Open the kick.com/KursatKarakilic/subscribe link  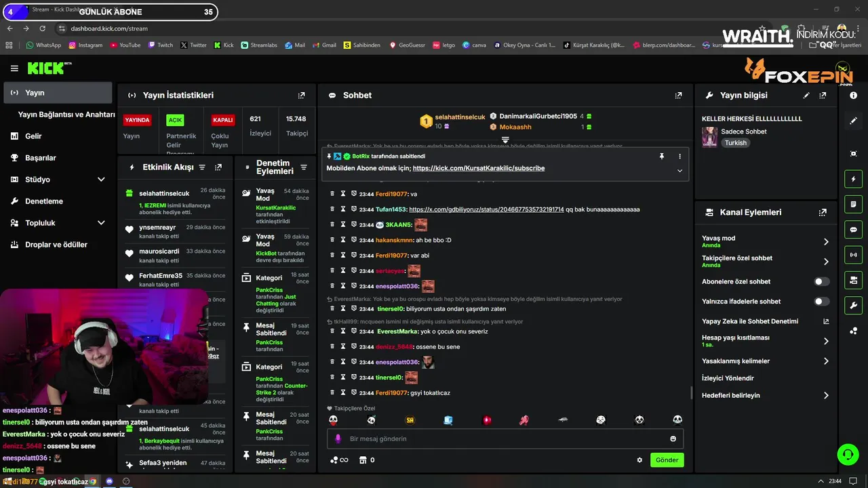coord(479,168)
